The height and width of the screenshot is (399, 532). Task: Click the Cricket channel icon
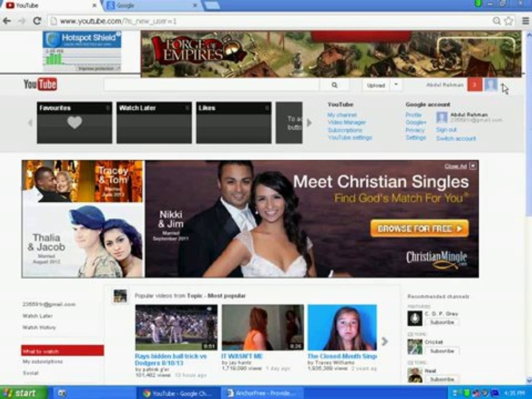tap(415, 347)
